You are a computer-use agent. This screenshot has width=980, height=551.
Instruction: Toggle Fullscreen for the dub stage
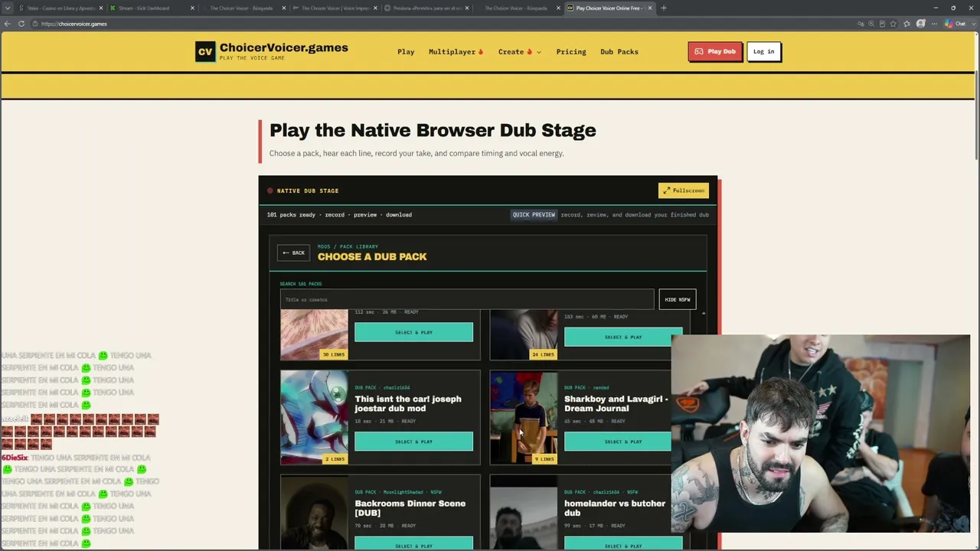683,191
